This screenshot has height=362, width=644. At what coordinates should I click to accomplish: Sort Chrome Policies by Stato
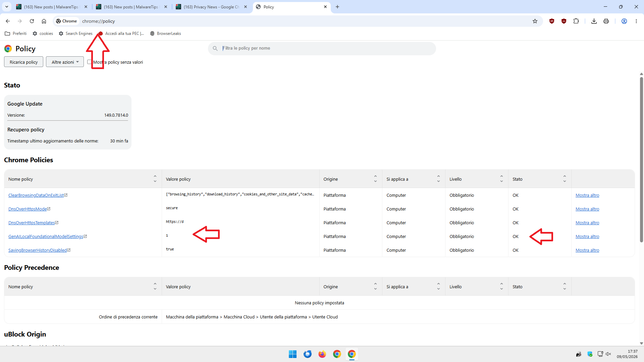click(565, 179)
